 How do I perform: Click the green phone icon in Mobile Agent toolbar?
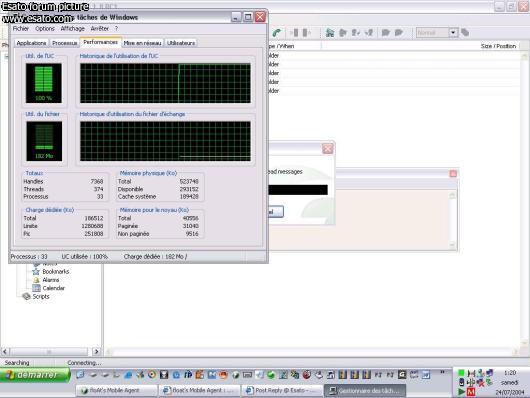coord(277,32)
